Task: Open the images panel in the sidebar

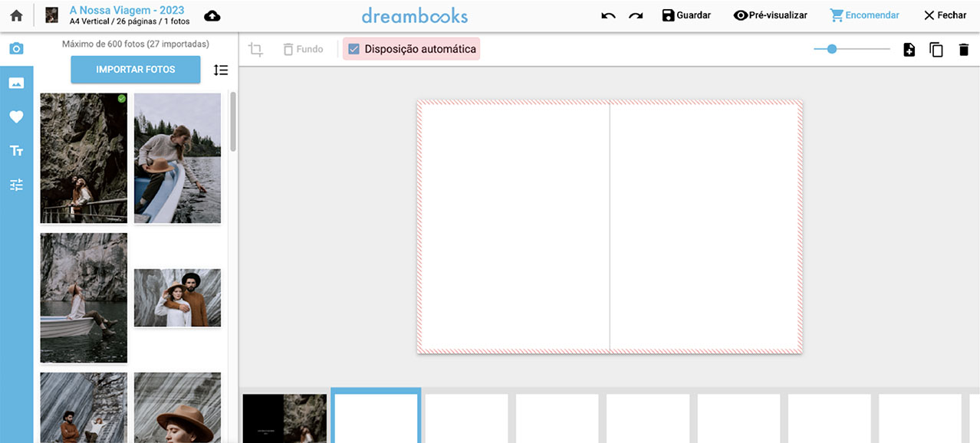Action: click(x=16, y=82)
